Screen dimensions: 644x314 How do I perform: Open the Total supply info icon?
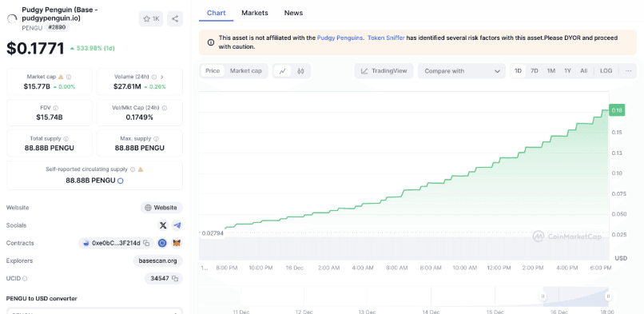[66, 139]
